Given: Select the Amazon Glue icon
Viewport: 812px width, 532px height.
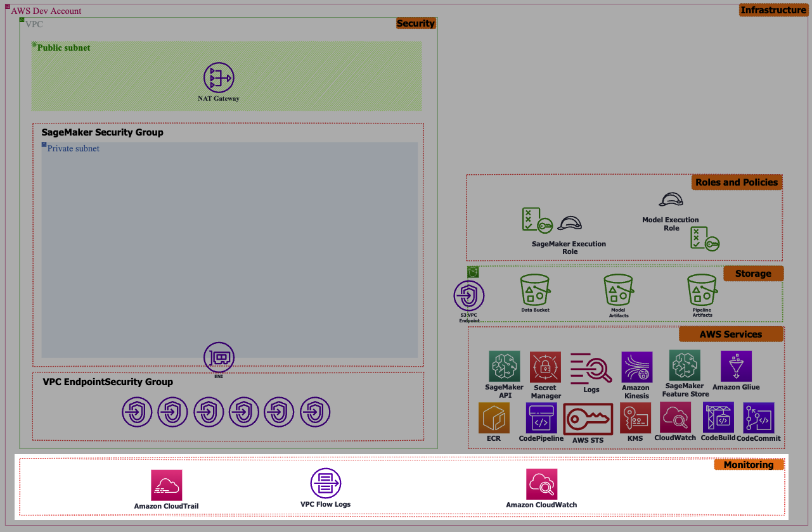Looking at the screenshot, I should click(x=736, y=366).
